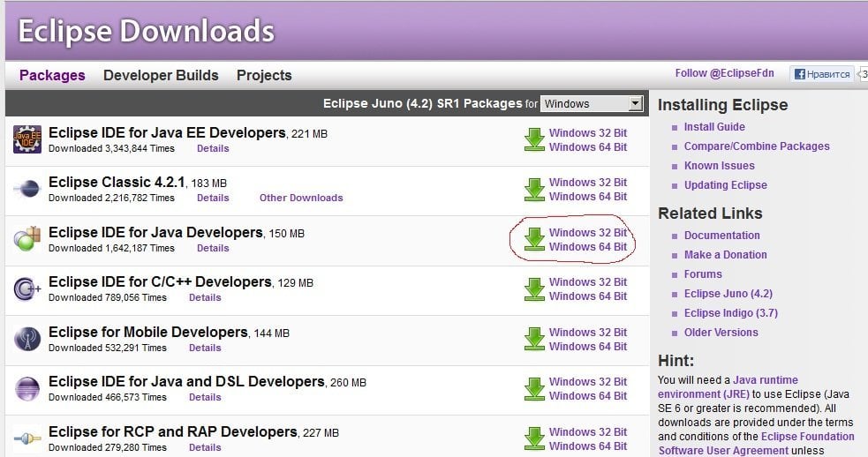868x457 pixels.
Task: Open Eclipse Foundation Software User Agreement link
Action: pos(756,444)
